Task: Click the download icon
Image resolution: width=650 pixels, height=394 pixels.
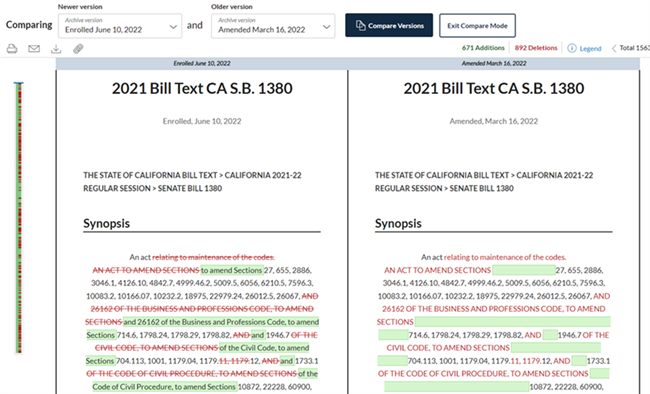Action: tap(56, 49)
